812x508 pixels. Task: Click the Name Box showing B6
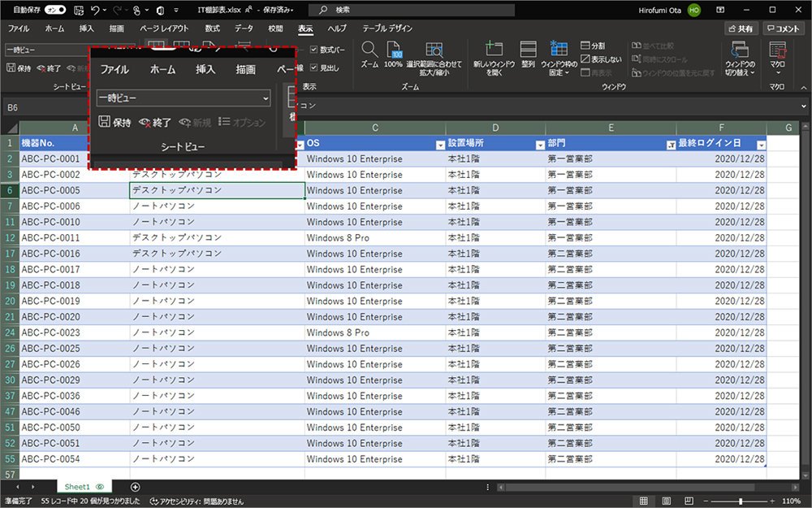[44, 107]
